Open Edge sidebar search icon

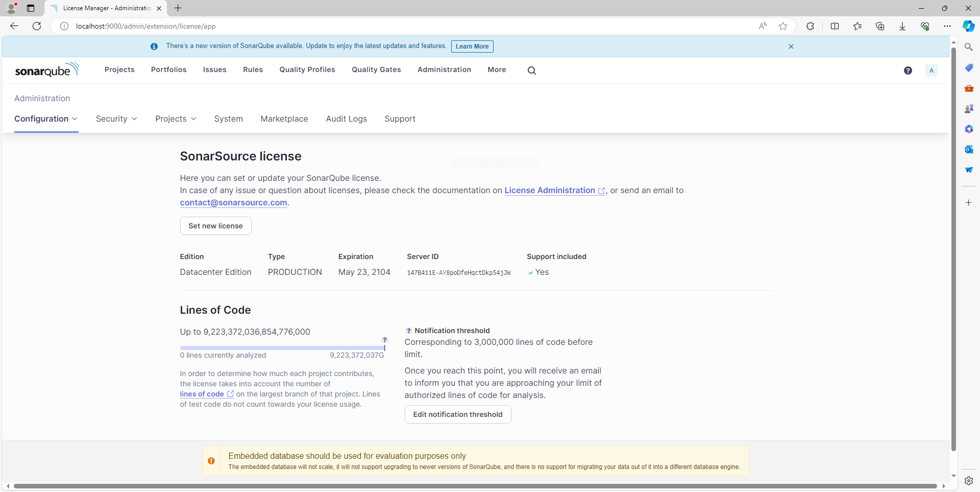968,47
